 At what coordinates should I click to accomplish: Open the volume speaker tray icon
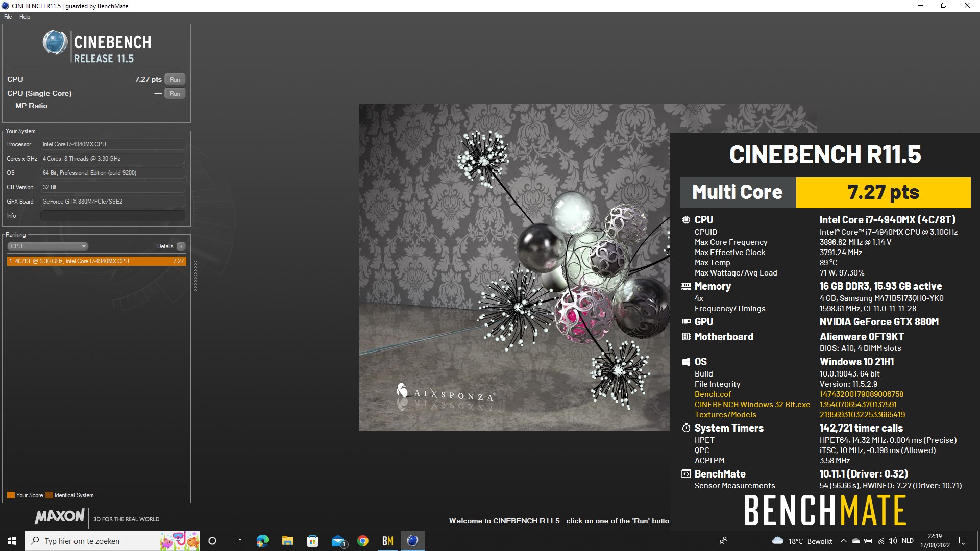click(893, 541)
